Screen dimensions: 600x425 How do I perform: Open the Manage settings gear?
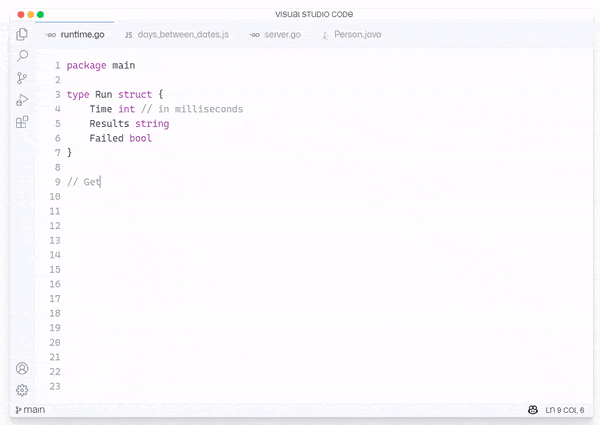tap(22, 390)
